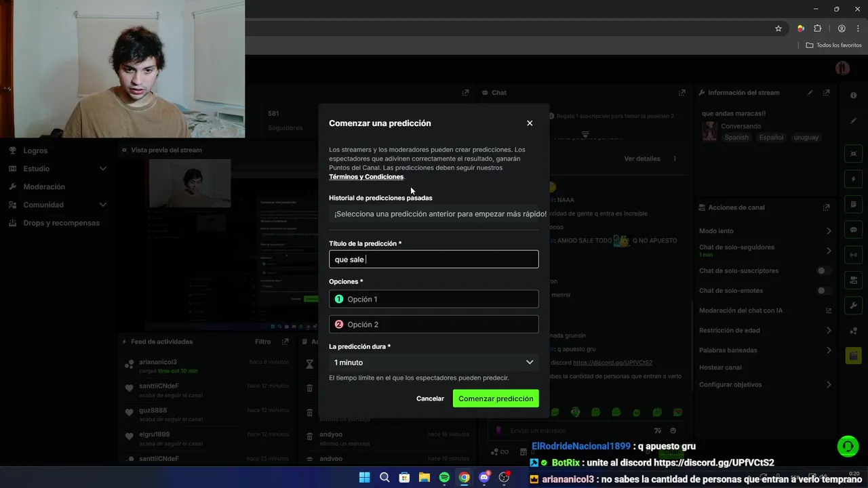Open Drops y recompensas in sidebar

point(61,223)
